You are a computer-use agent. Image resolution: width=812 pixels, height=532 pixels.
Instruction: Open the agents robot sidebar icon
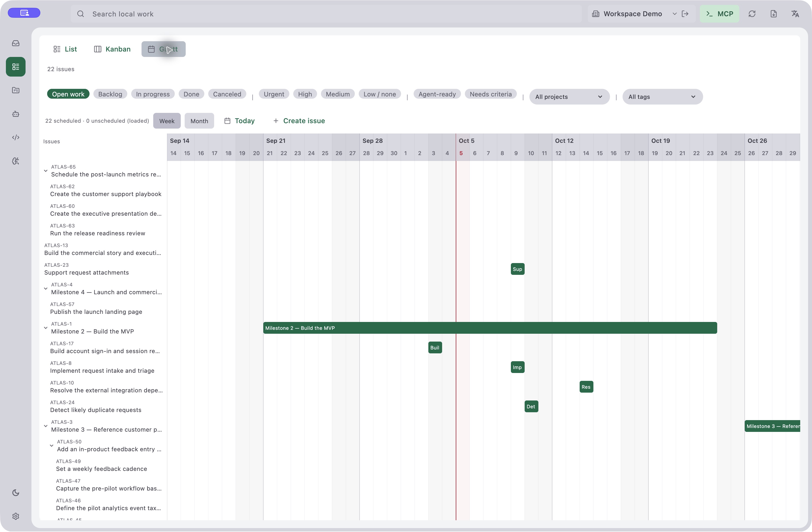[x=16, y=114]
